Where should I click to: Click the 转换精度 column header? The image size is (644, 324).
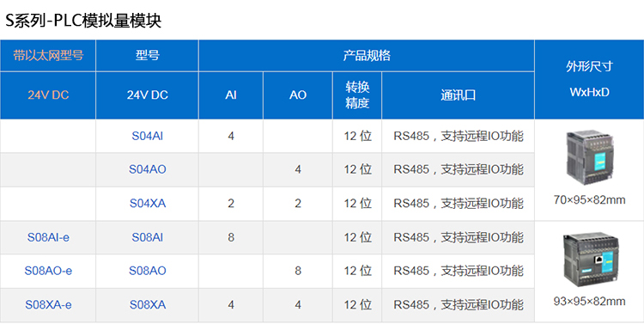coord(357,95)
